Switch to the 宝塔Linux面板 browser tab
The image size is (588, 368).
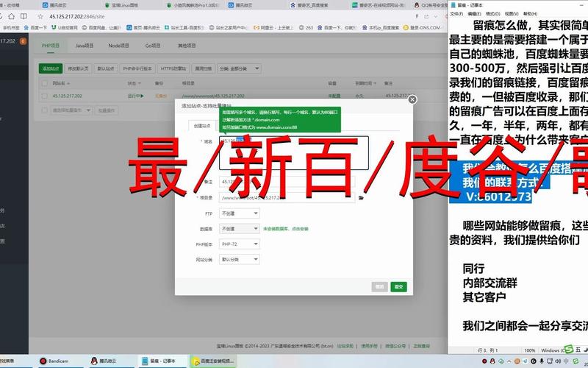coord(123,5)
